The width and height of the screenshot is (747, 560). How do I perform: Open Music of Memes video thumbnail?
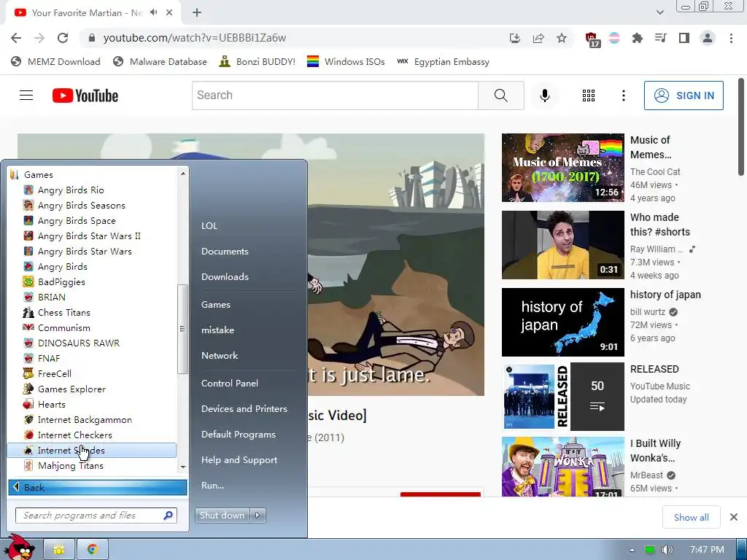[x=562, y=168]
